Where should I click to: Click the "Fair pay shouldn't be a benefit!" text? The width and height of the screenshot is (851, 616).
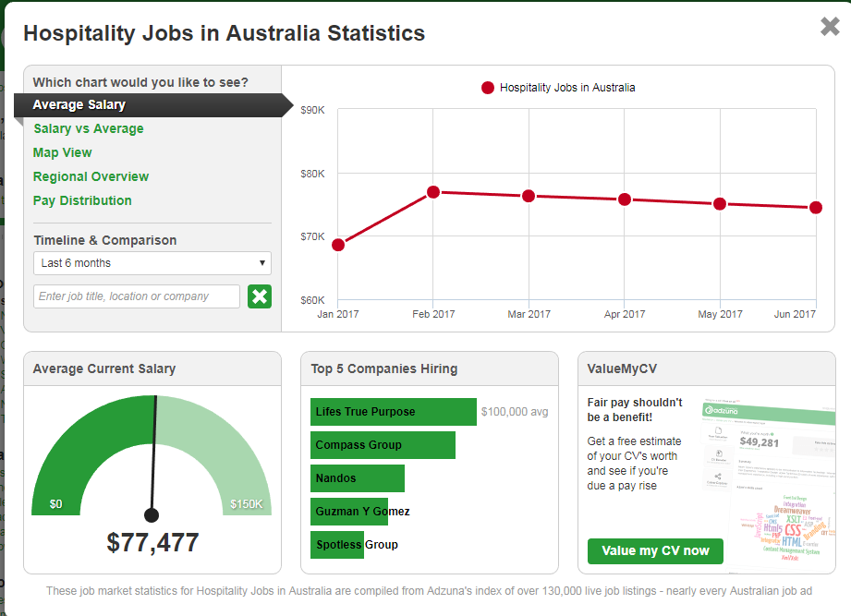point(635,410)
